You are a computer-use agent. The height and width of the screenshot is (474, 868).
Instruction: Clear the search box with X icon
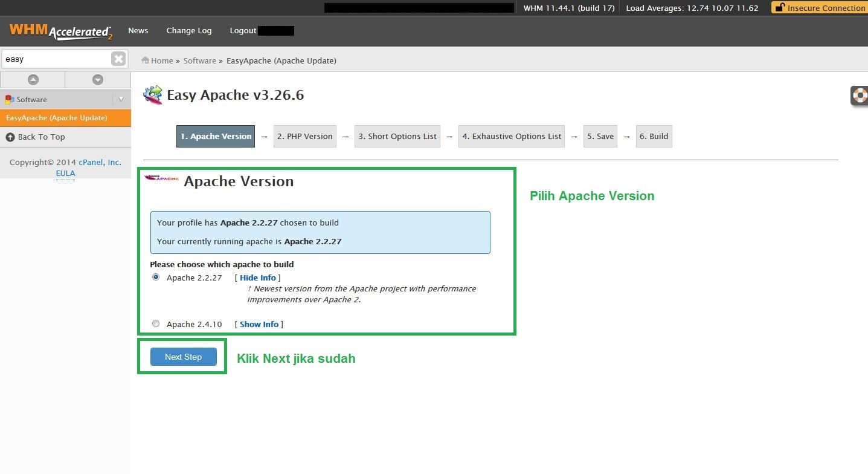pyautogui.click(x=118, y=59)
